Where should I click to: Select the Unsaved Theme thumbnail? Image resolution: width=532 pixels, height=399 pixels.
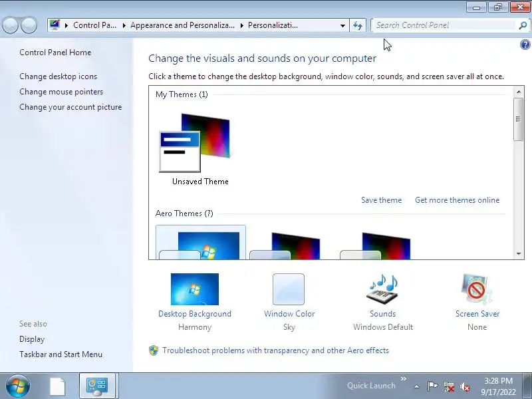pos(195,143)
